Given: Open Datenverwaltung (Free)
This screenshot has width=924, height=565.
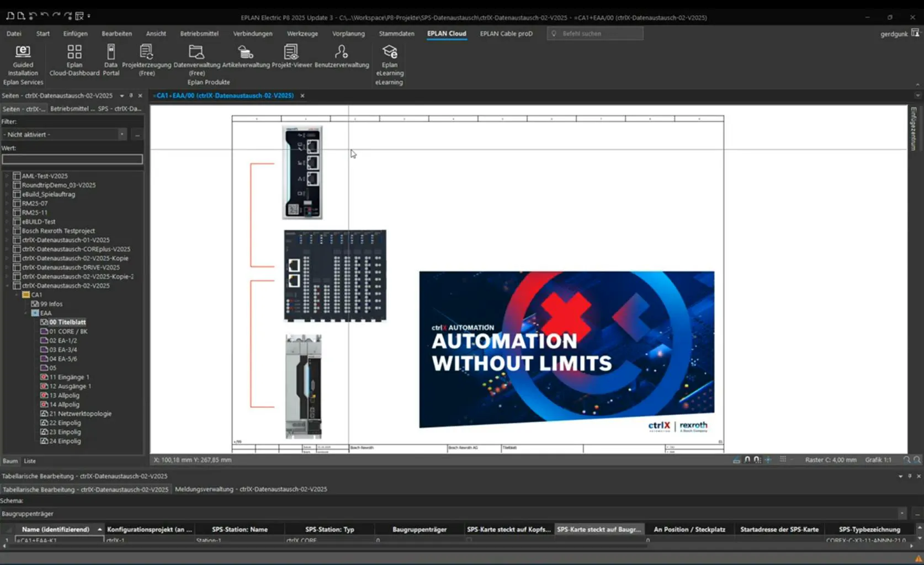Looking at the screenshot, I should click(x=197, y=60).
